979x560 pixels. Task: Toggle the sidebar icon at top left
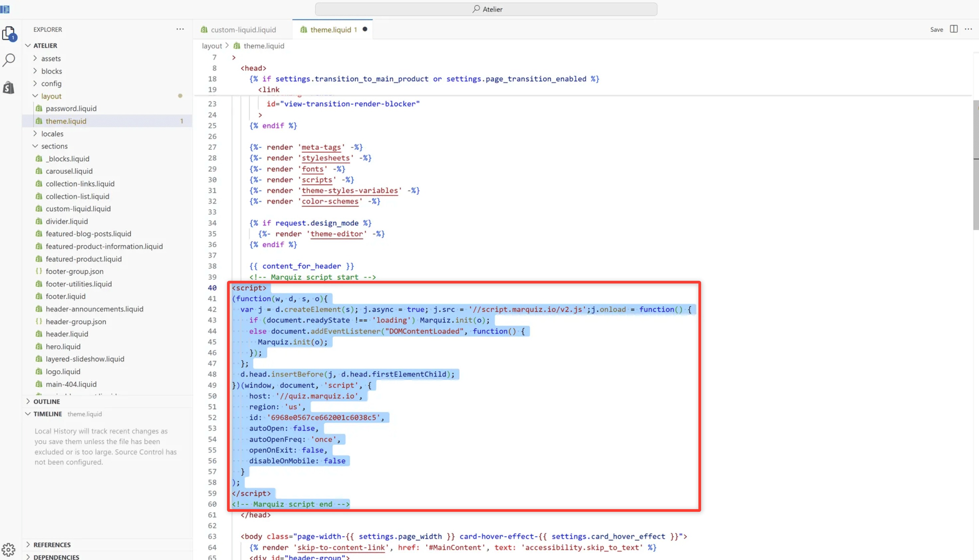(x=5, y=9)
